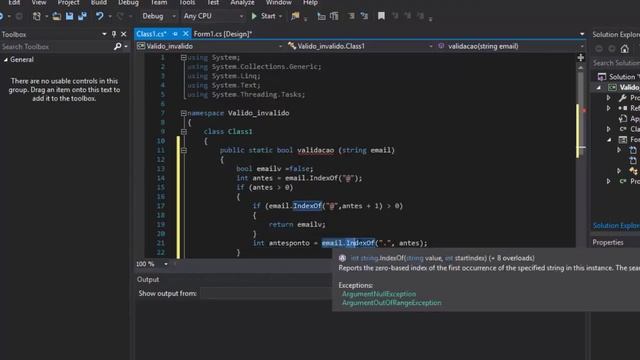Screen dimensions: 640x360
Task: Open Start button dropdown arrow
Action: 280,16
